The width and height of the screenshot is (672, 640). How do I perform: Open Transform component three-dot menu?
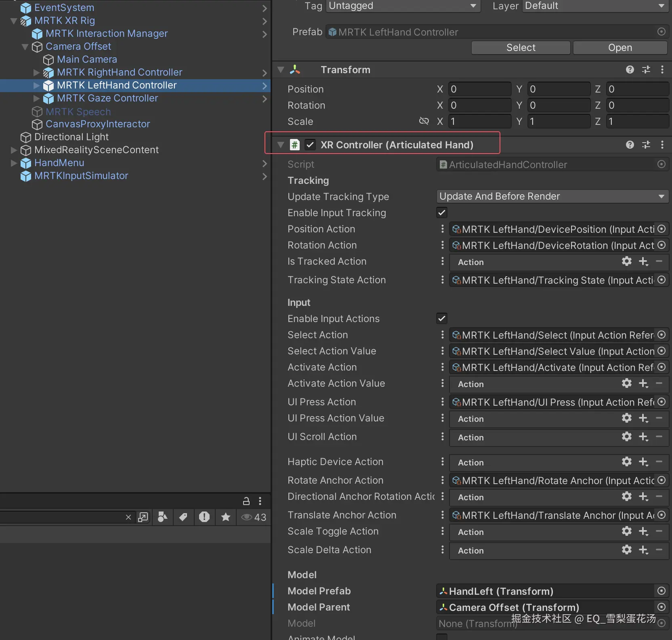click(x=662, y=69)
